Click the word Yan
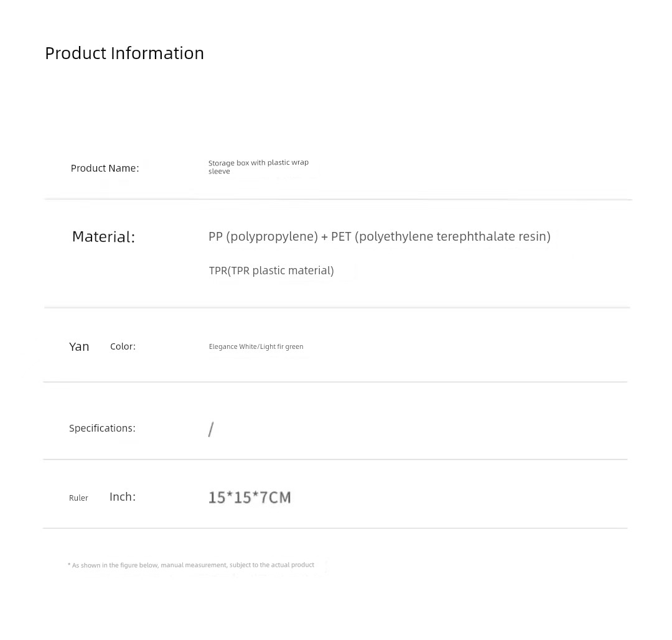This screenshot has width=672, height=640. click(x=79, y=346)
